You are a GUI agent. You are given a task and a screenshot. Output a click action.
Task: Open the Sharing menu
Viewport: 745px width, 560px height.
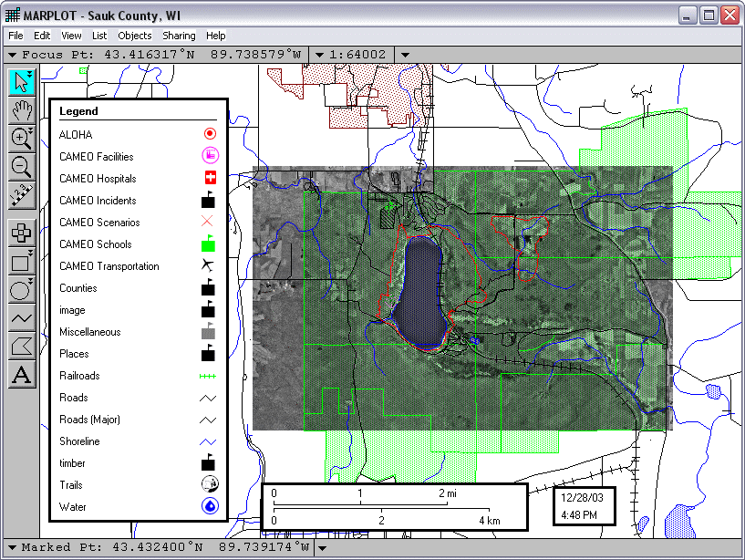click(179, 36)
